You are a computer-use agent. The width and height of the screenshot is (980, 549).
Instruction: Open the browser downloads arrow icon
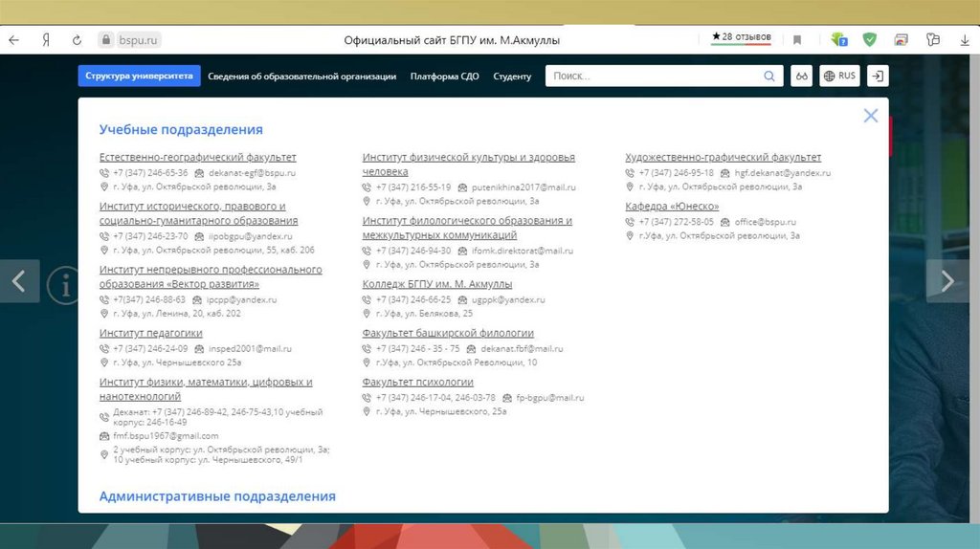click(x=965, y=40)
